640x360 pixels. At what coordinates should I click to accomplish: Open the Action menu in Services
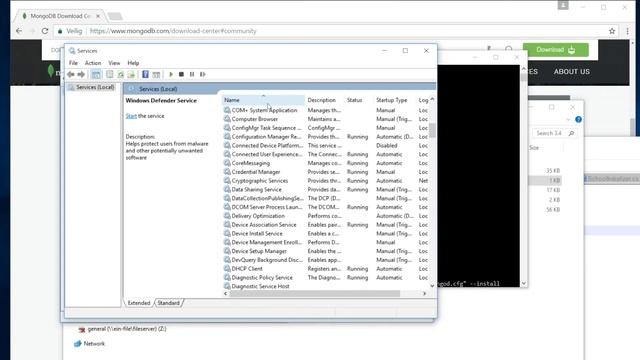click(93, 63)
